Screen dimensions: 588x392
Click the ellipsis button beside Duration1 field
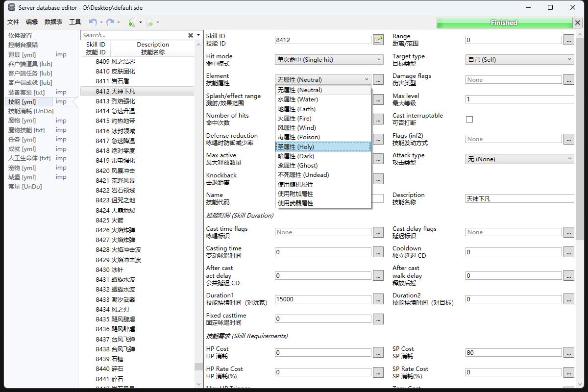coord(378,299)
